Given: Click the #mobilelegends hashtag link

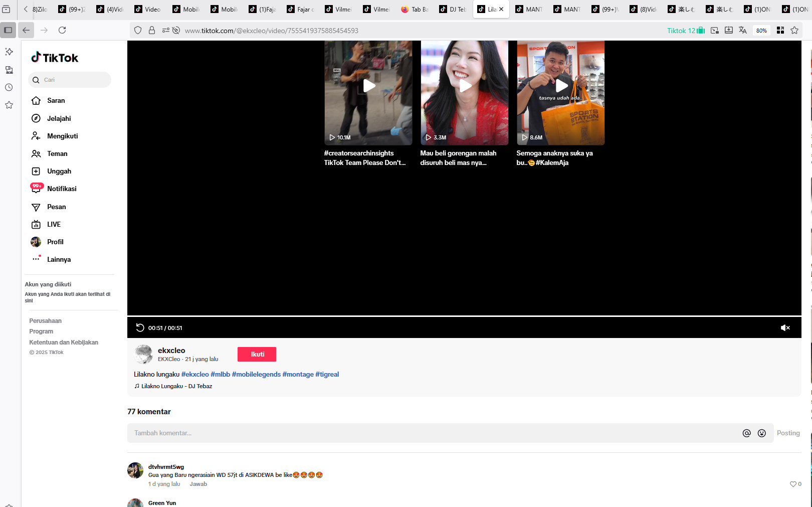Looking at the screenshot, I should point(256,374).
